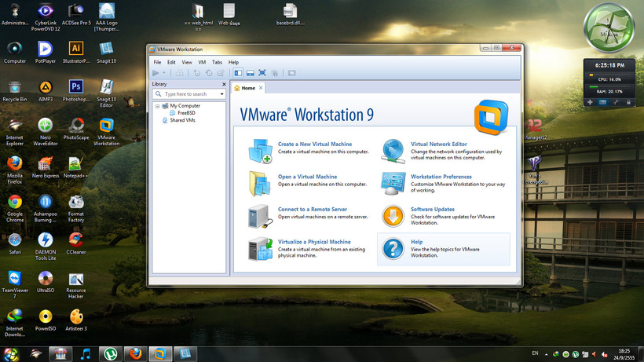Click the revert to snapshot toolbar icon
The width and height of the screenshot is (644, 362).
pos(209,73)
